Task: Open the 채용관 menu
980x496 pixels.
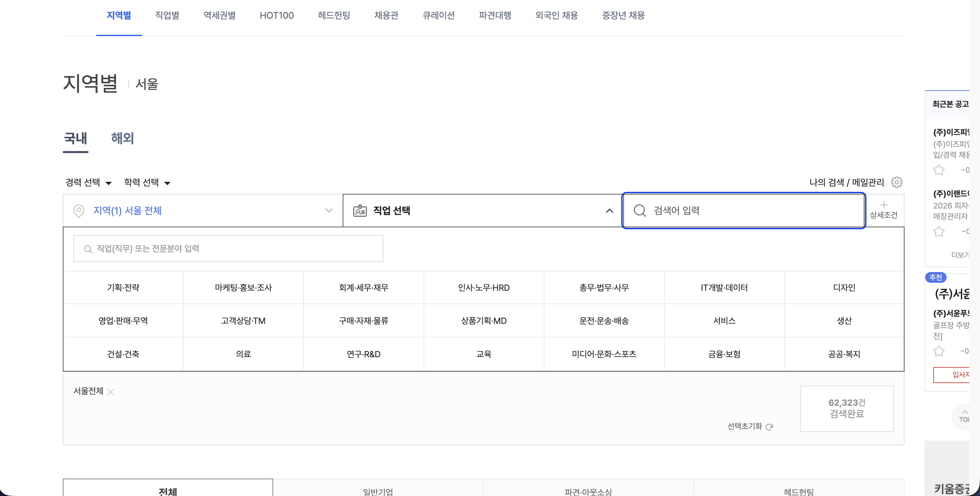Action: tap(386, 16)
